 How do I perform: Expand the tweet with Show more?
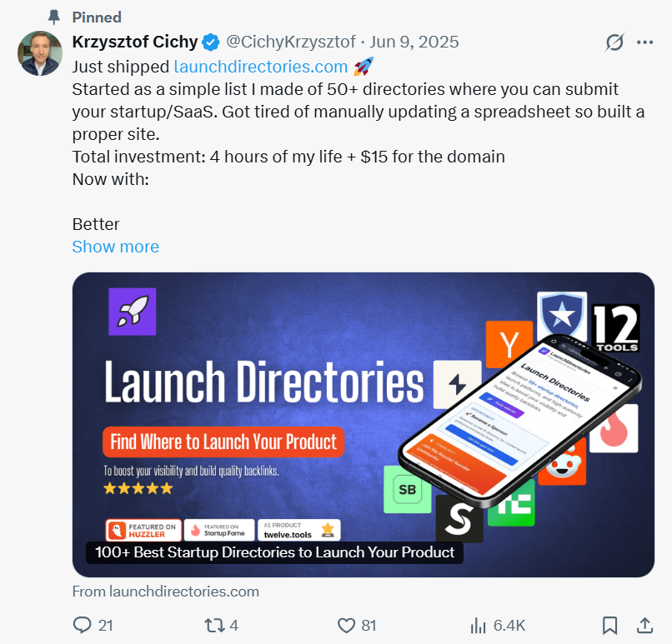tap(115, 247)
